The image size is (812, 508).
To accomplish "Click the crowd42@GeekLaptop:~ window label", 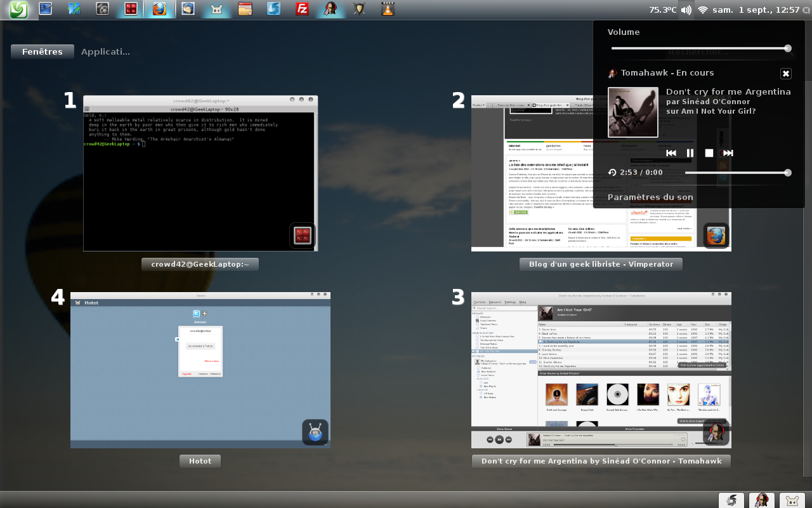I will (x=200, y=264).
